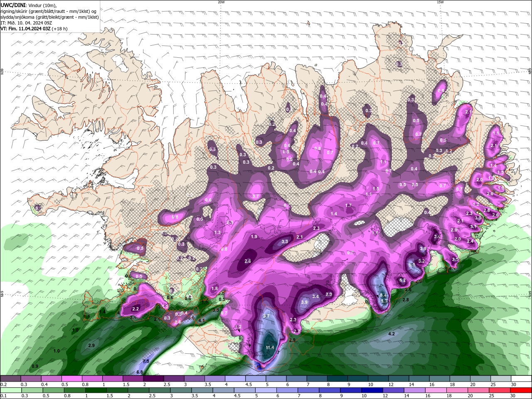
Task: Select the dark teal swatch labeled 8 in top legend
Action: (337, 379)
